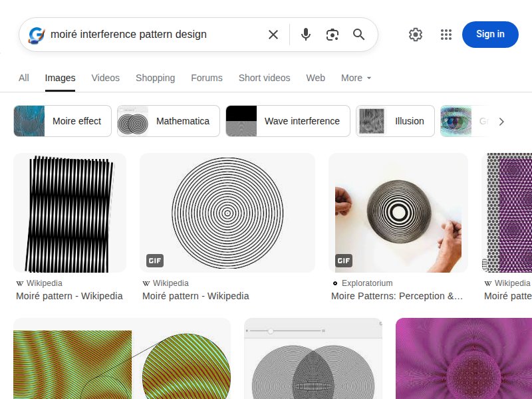Toggle the Illusion filter chip
The height and width of the screenshot is (399, 532).
[395, 121]
